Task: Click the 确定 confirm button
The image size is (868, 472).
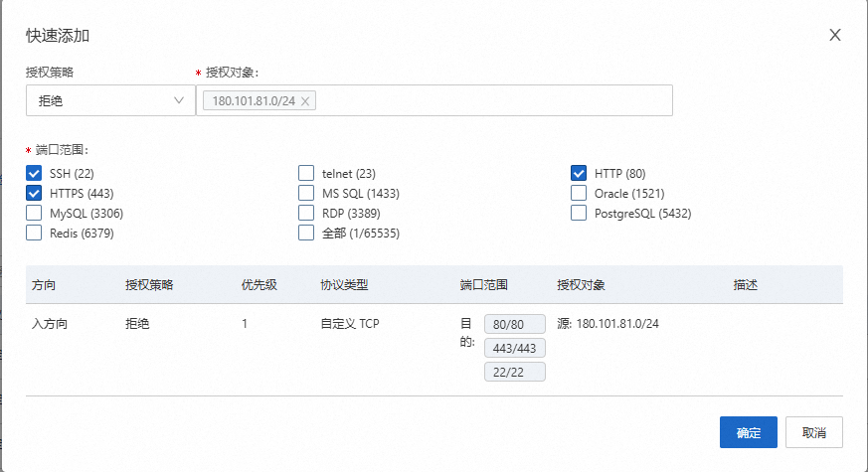Action: (x=749, y=432)
